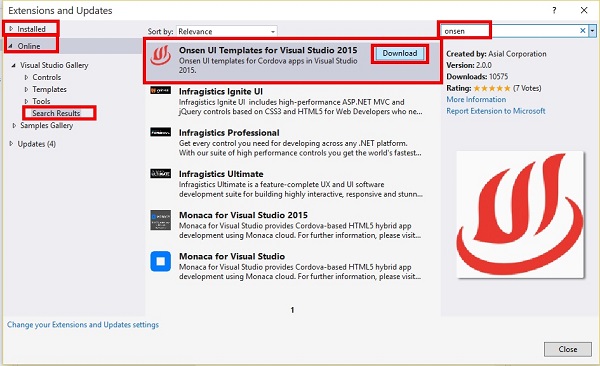
Task: Select the Controls tree item
Action: pyautogui.click(x=47, y=77)
